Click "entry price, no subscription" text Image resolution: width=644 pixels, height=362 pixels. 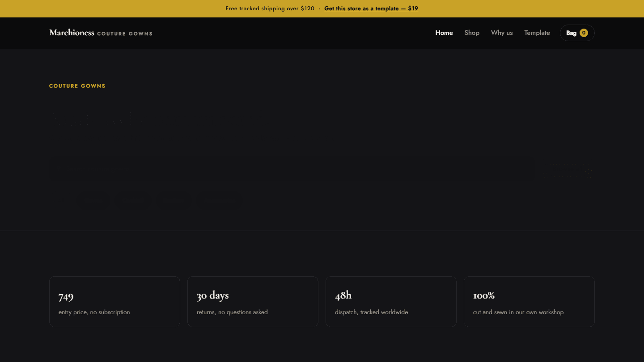(x=94, y=312)
